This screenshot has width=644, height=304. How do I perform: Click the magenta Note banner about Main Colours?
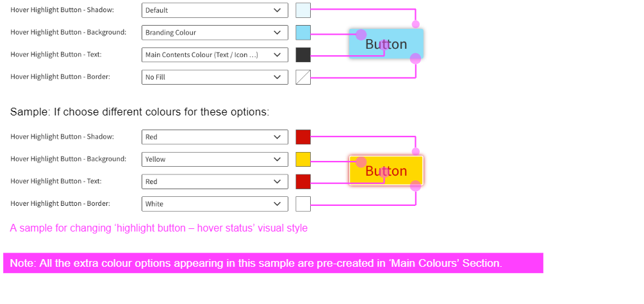coord(273,263)
